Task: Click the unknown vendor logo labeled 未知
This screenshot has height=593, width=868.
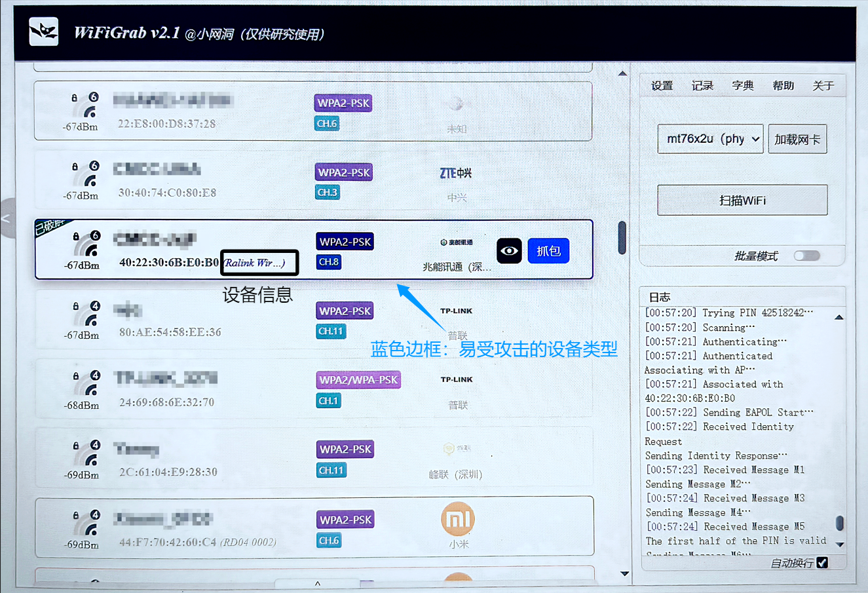Action: point(456,104)
